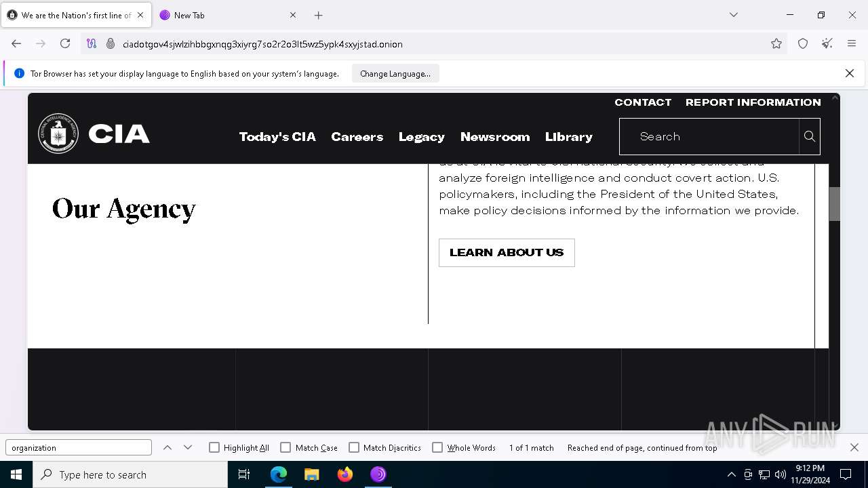Screen dimensions: 868x488
Task: Enable the Match Case checkbox
Action: [285, 447]
